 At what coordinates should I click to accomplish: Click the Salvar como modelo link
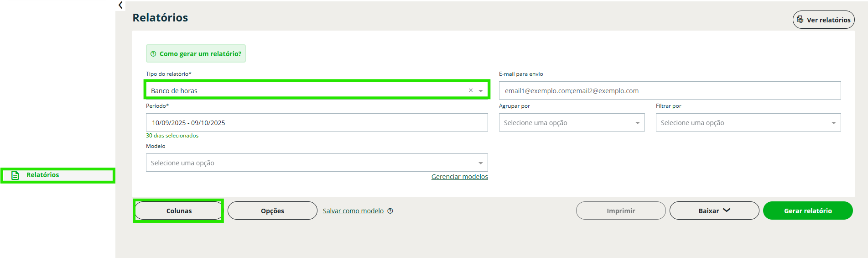[x=353, y=211]
